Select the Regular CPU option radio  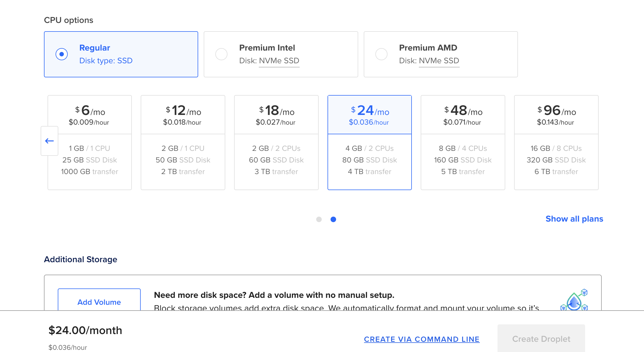(62, 54)
